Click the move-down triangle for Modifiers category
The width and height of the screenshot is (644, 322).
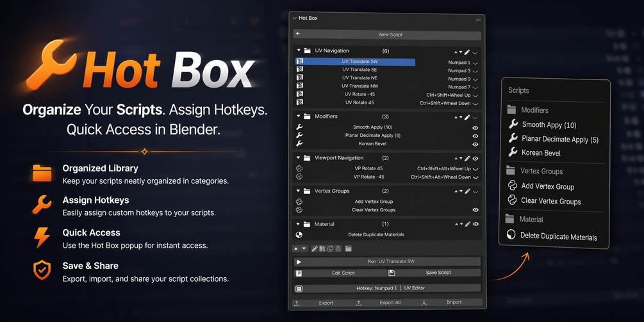point(461,118)
